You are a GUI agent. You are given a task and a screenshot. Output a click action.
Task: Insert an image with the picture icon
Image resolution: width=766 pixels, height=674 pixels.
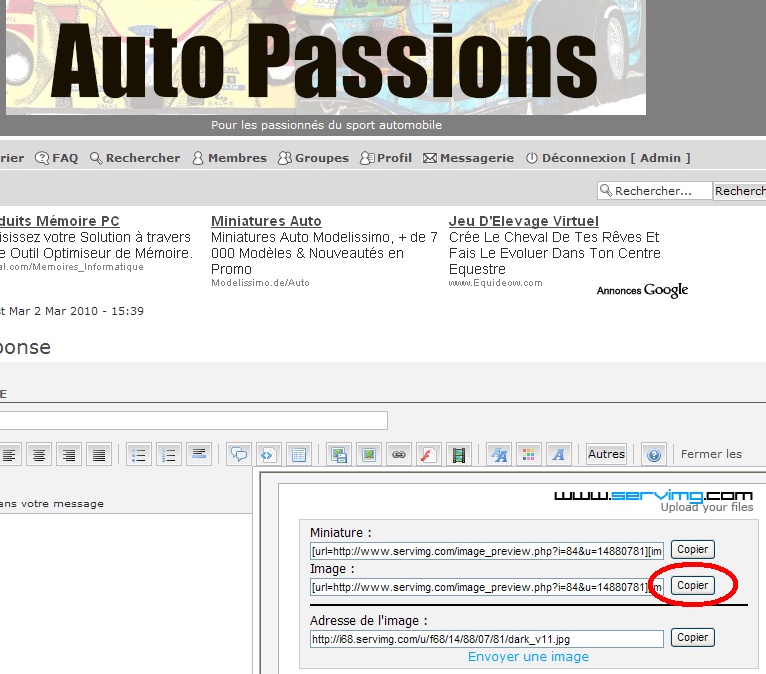(x=369, y=455)
